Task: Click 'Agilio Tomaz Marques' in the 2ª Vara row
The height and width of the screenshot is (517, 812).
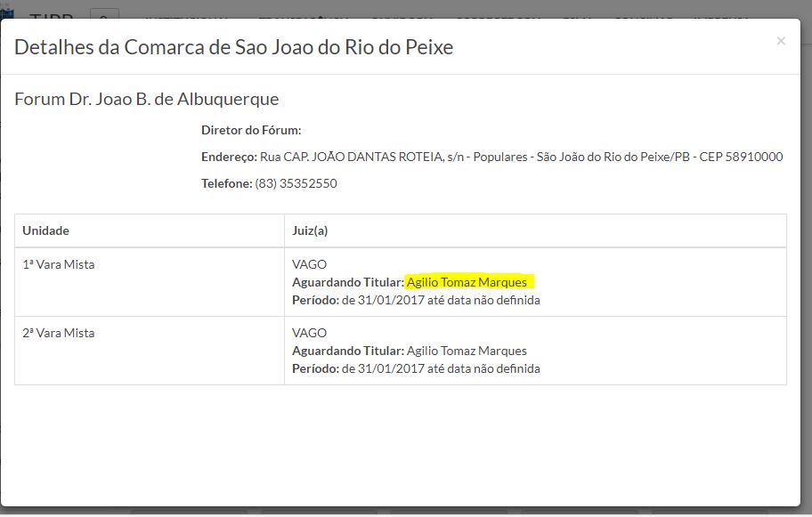Action: click(x=467, y=351)
